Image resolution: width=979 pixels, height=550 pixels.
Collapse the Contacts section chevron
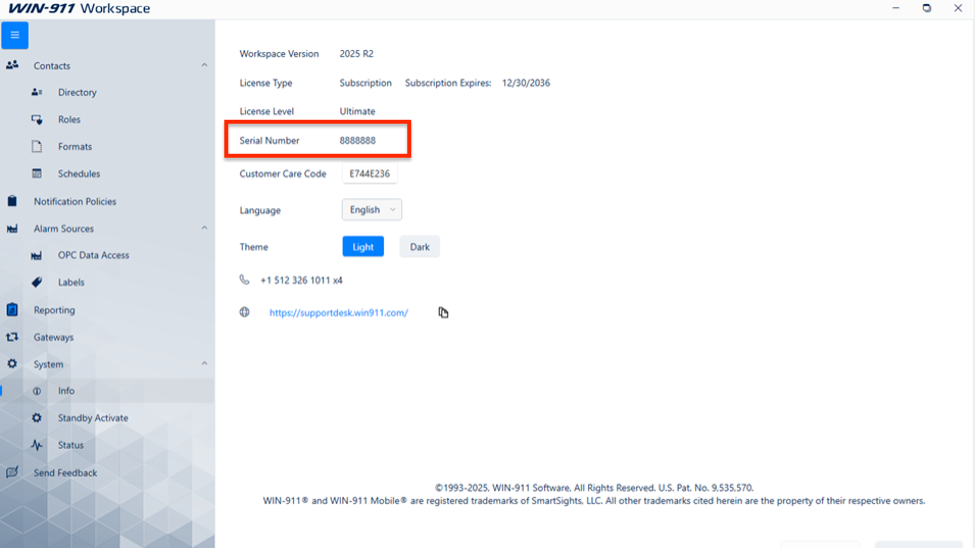(204, 65)
